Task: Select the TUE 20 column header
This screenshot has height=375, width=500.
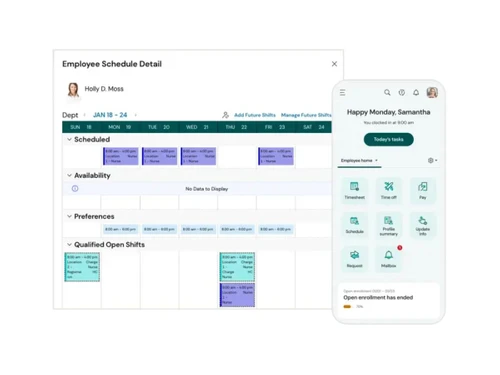Action: pos(159,127)
